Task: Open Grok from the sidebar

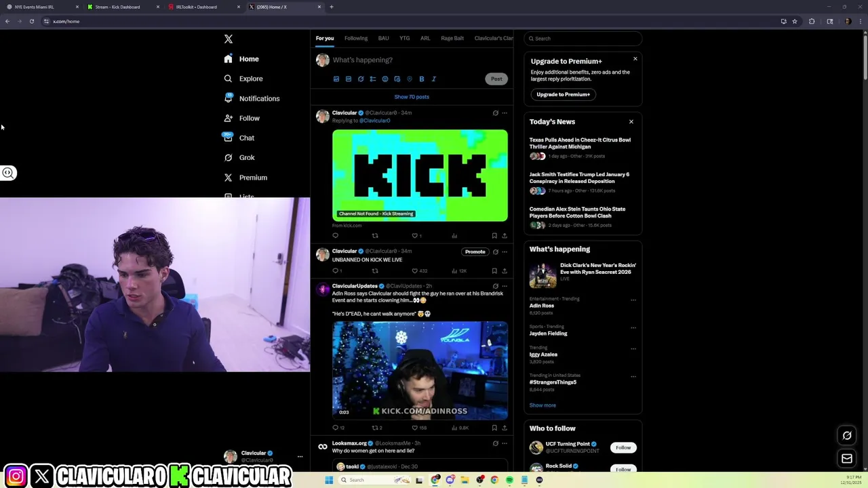Action: coord(239,157)
